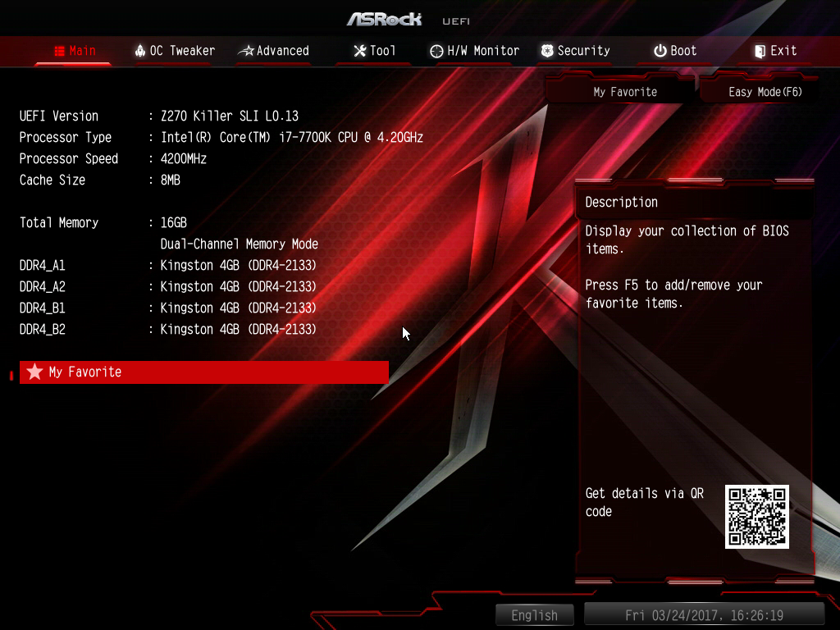This screenshot has width=840, height=630.
Task: Select the highlighted My Favorite row
Action: 204,372
